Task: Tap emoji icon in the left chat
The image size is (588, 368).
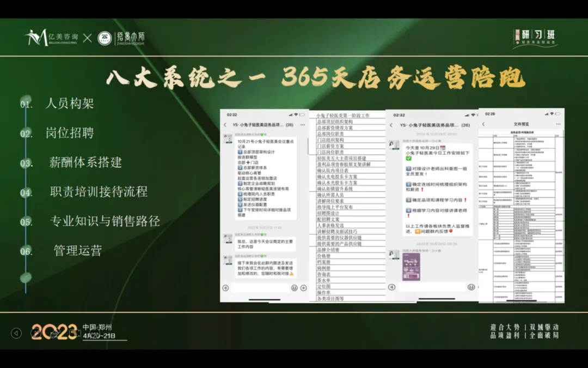Action: click(295, 288)
